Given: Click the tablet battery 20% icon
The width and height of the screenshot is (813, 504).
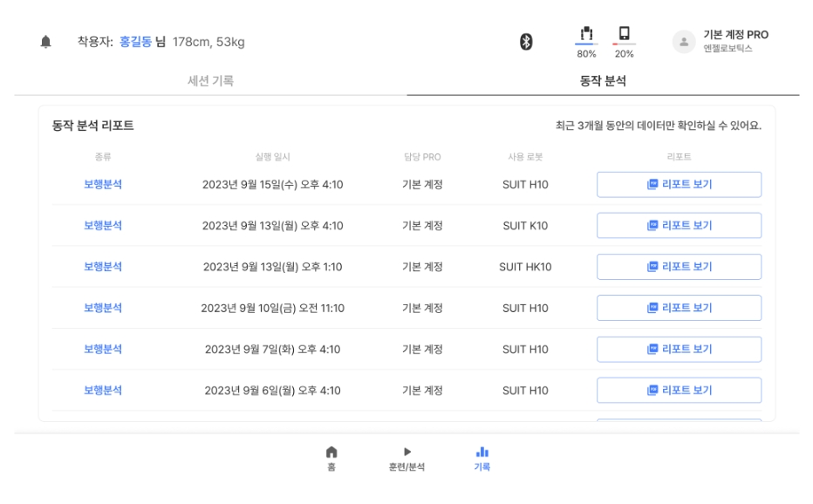Looking at the screenshot, I should (x=624, y=36).
